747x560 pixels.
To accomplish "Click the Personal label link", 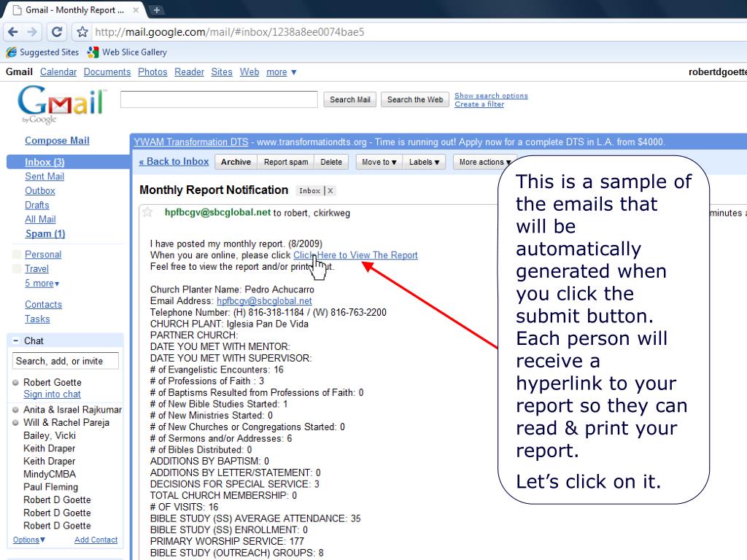I will coord(43,254).
